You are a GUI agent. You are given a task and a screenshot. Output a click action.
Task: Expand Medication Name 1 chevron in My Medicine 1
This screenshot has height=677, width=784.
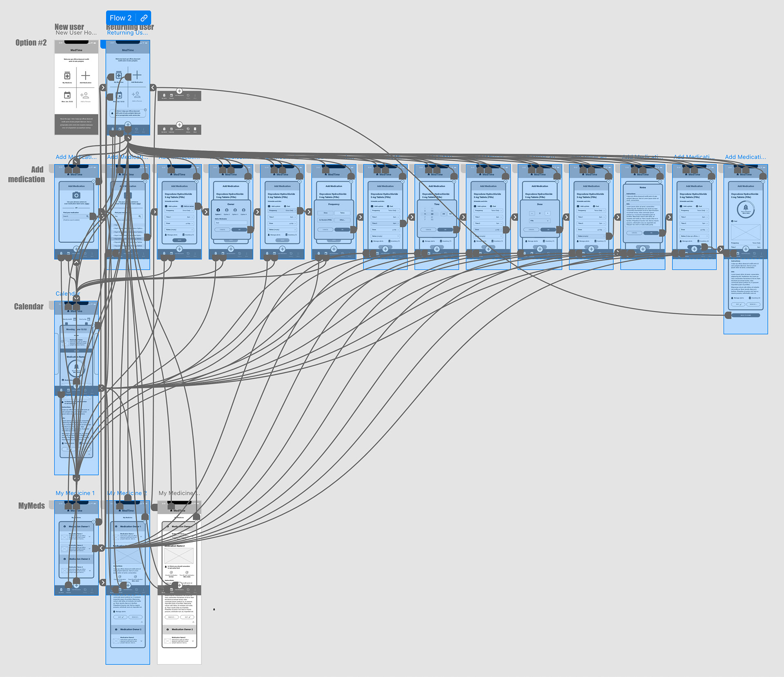90,537
